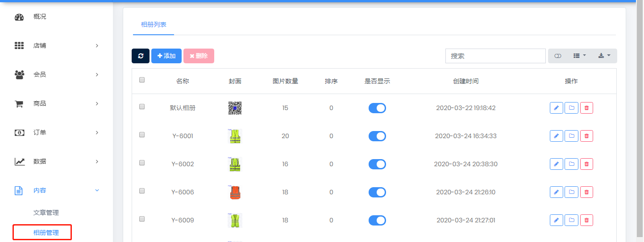This screenshot has width=644, height=242.
Task: Check the select-all header checkbox
Action: 142,80
